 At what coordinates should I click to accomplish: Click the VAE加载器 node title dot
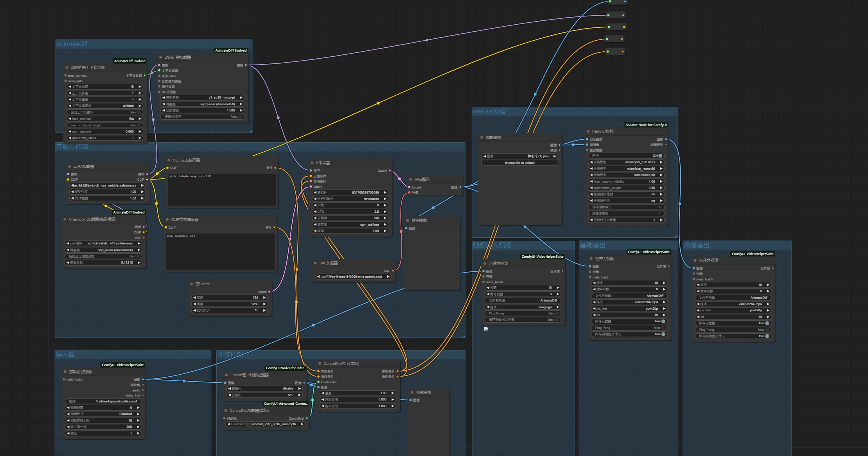pyautogui.click(x=315, y=263)
